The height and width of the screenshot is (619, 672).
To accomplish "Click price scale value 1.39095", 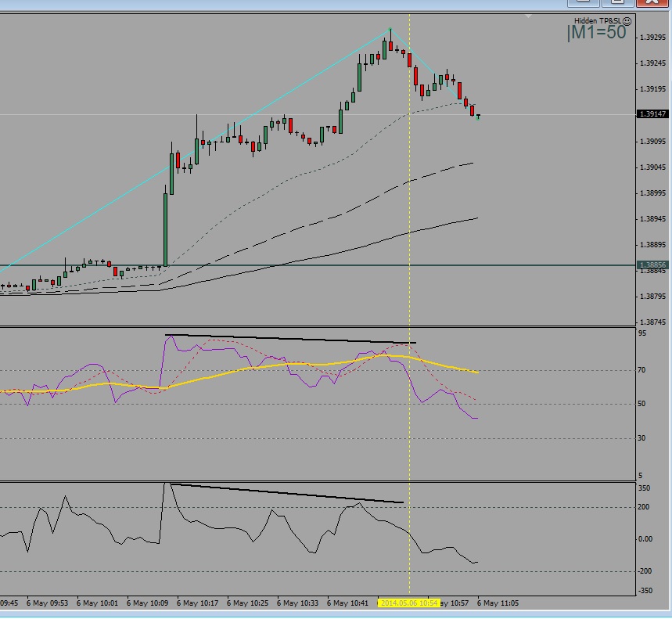I will tap(652, 141).
